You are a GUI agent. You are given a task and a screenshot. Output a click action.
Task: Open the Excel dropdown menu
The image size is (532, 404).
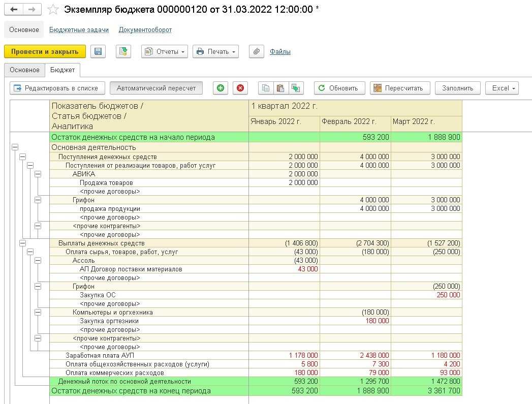502,88
